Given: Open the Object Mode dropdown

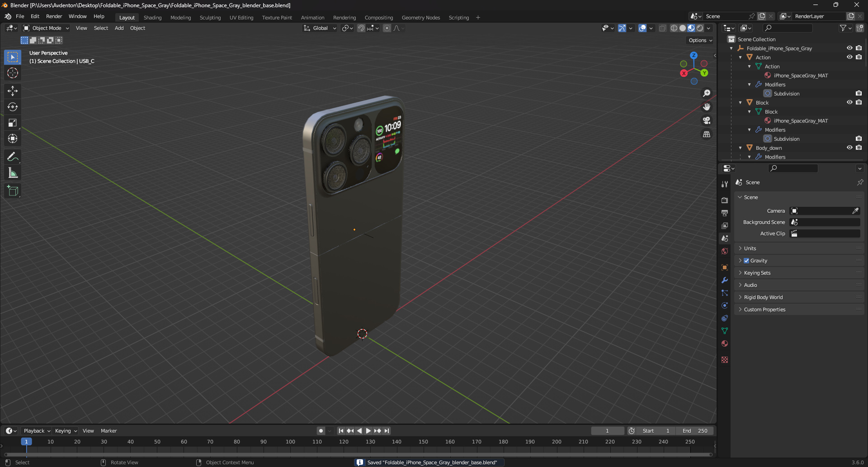Looking at the screenshot, I should click(46, 28).
